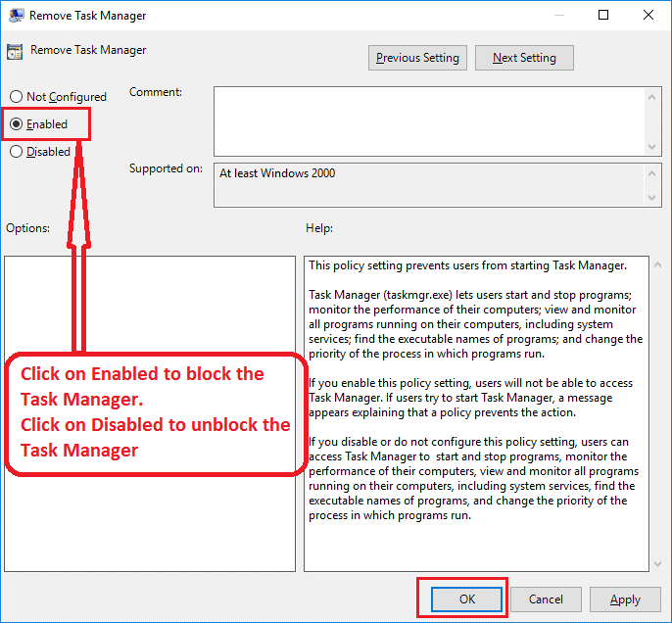Select the Enabled radio button

tap(17, 124)
